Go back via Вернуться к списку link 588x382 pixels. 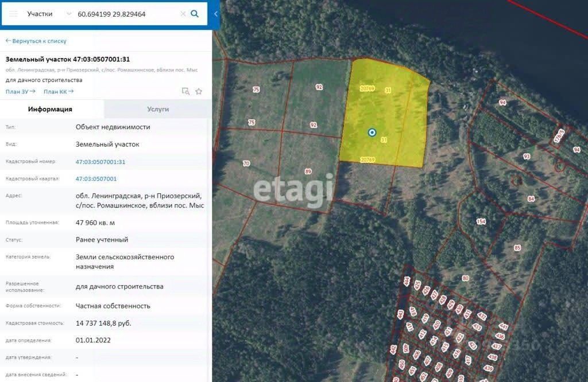click(36, 41)
